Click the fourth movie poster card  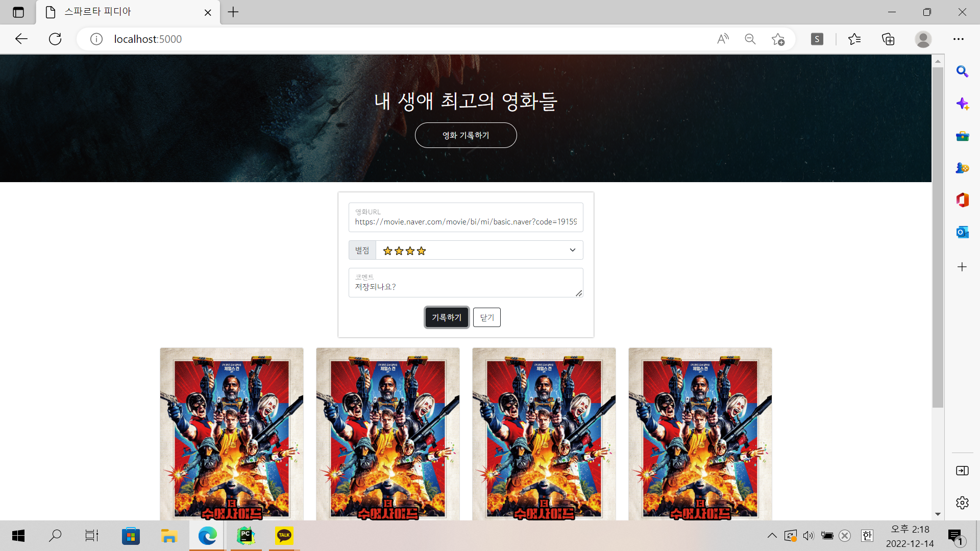coord(700,434)
